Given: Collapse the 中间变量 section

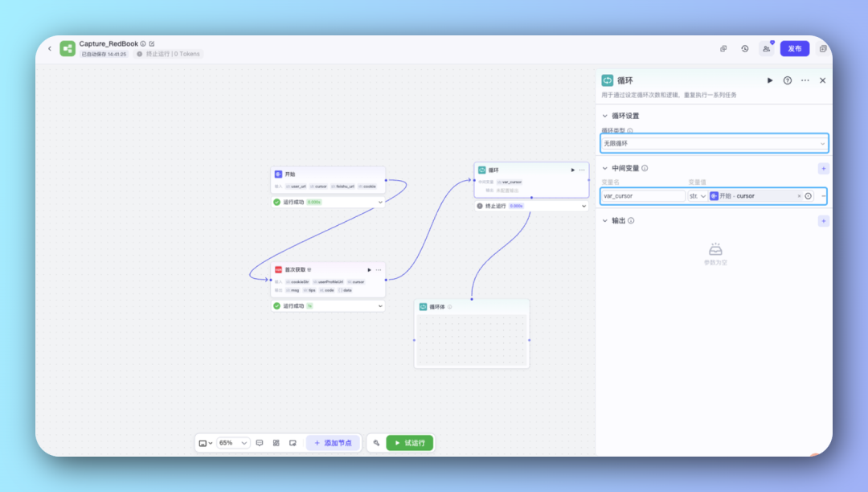Looking at the screenshot, I should tap(605, 168).
